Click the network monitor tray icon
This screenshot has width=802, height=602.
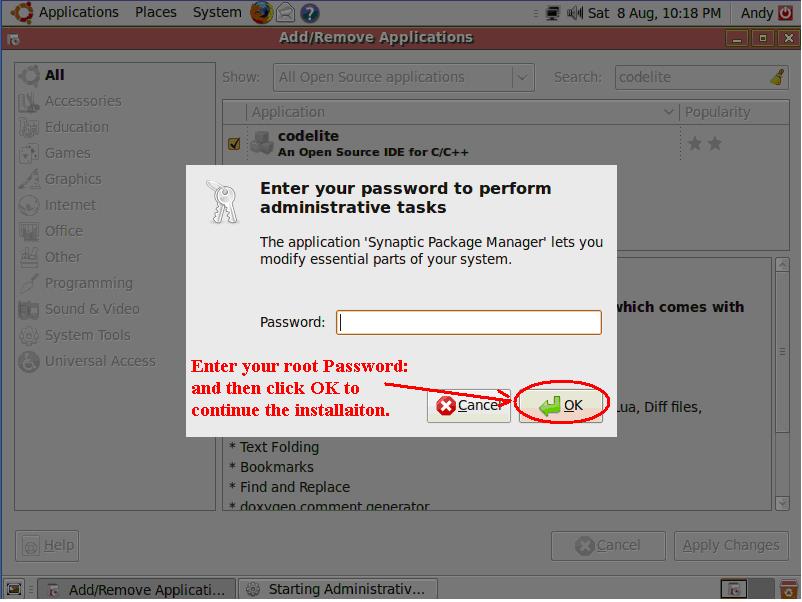click(x=552, y=13)
